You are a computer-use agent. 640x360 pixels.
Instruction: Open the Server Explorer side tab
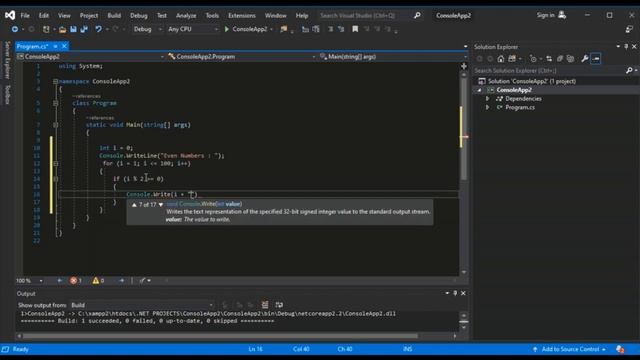(7, 60)
